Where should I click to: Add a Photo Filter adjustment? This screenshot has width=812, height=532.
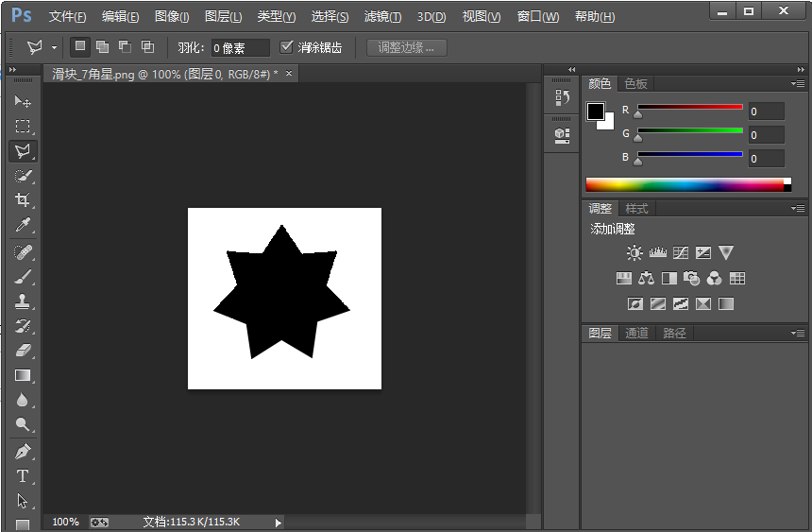[x=692, y=279]
